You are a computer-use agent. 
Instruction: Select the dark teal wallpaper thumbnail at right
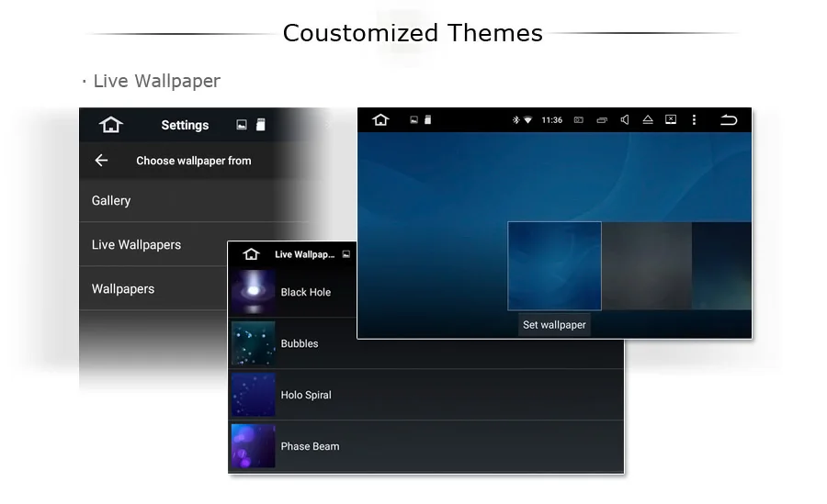point(721,265)
